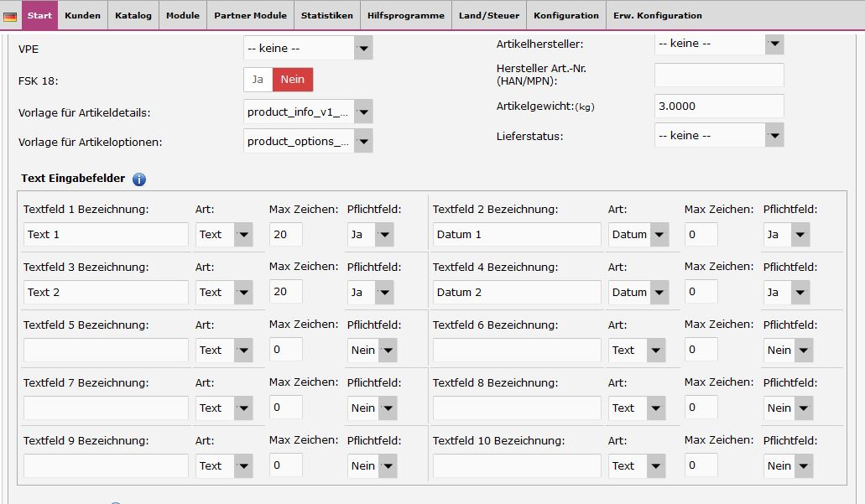The height and width of the screenshot is (504, 865).
Task: Click the Artikelgewicht input field
Action: pyautogui.click(x=717, y=106)
